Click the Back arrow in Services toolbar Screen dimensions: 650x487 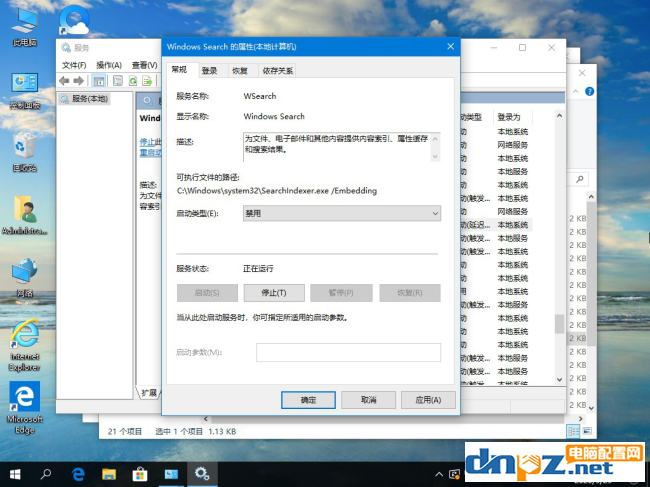pyautogui.click(x=64, y=81)
